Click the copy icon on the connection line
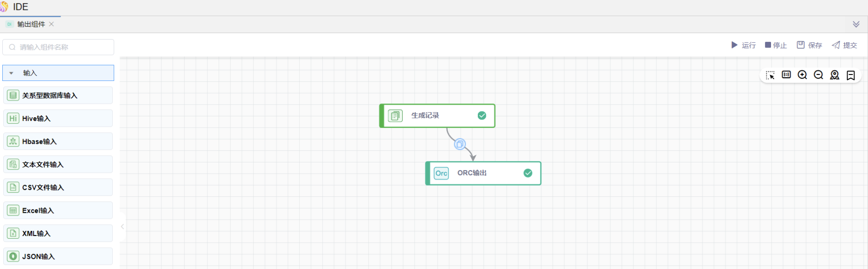Viewport: 868px width, 269px height. click(x=460, y=144)
